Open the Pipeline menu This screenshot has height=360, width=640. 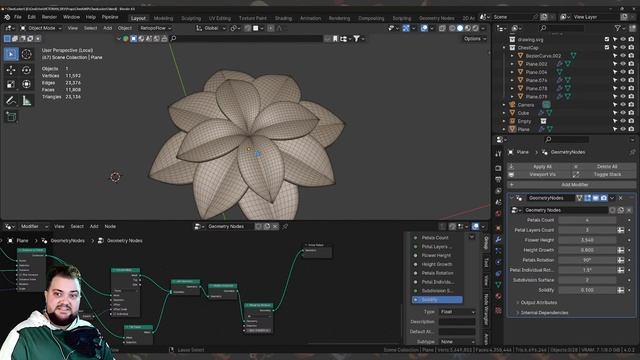pos(110,17)
